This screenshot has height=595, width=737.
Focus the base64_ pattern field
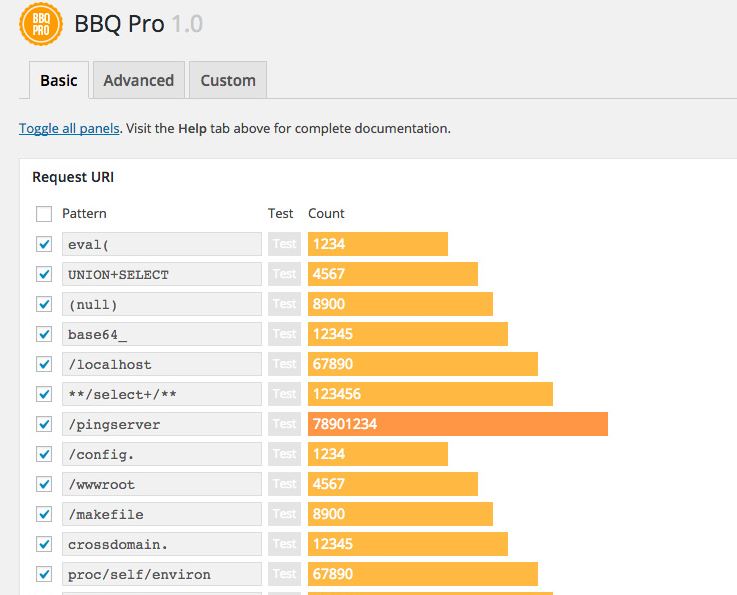pyautogui.click(x=162, y=334)
